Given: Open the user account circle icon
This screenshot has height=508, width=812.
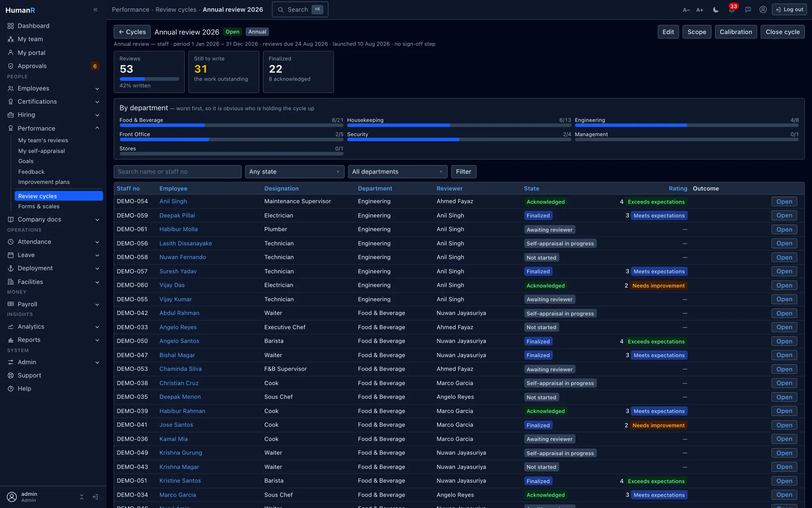Looking at the screenshot, I should 763,10.
